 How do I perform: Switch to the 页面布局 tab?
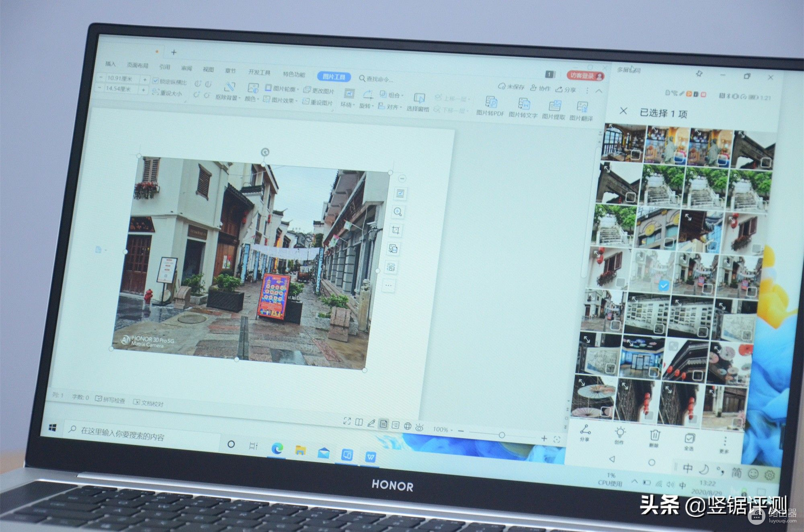pos(137,65)
